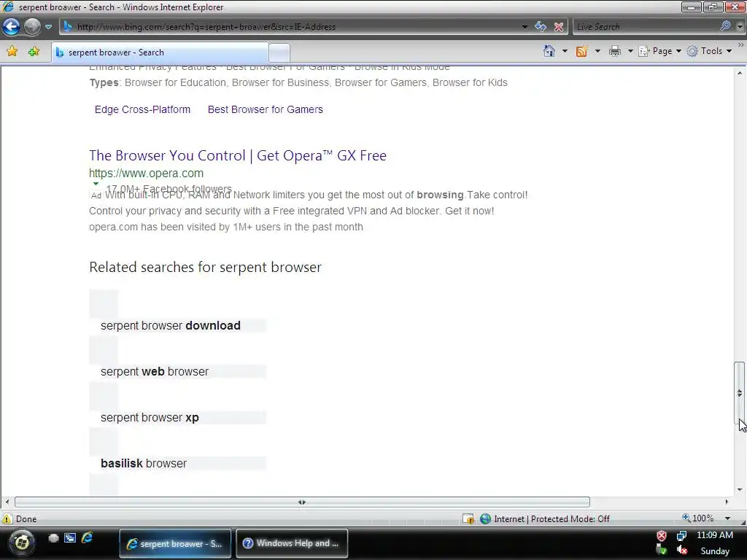Select 'serpent web browser' related search
The height and width of the screenshot is (560, 747).
point(155,371)
